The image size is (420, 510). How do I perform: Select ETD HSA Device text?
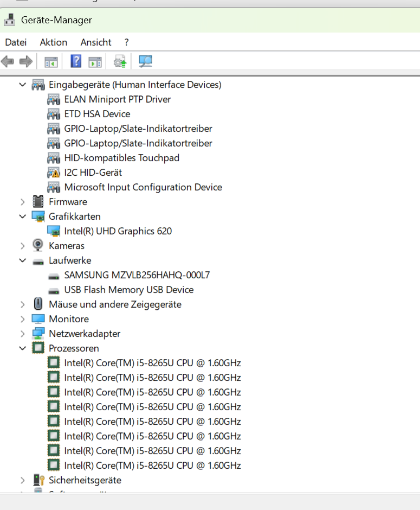(x=97, y=114)
